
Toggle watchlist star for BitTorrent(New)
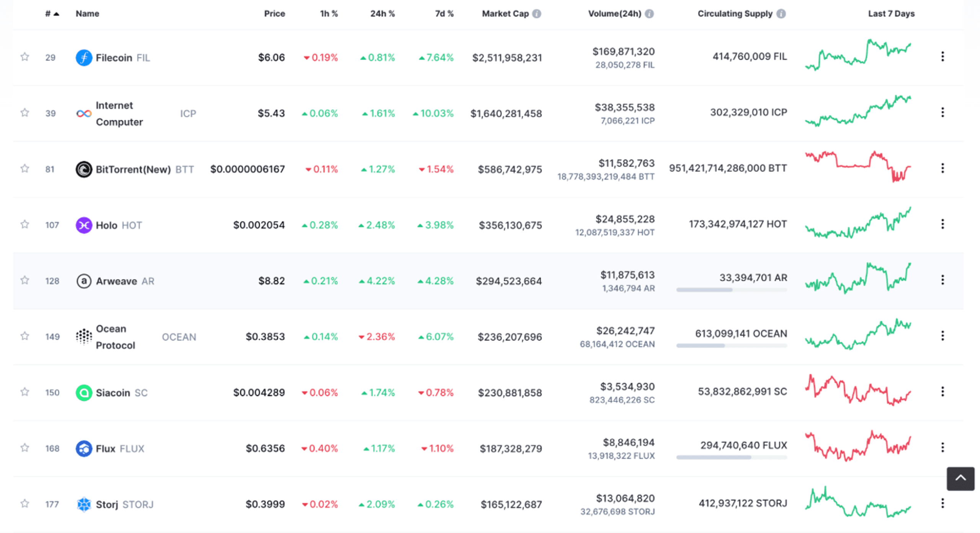(25, 168)
